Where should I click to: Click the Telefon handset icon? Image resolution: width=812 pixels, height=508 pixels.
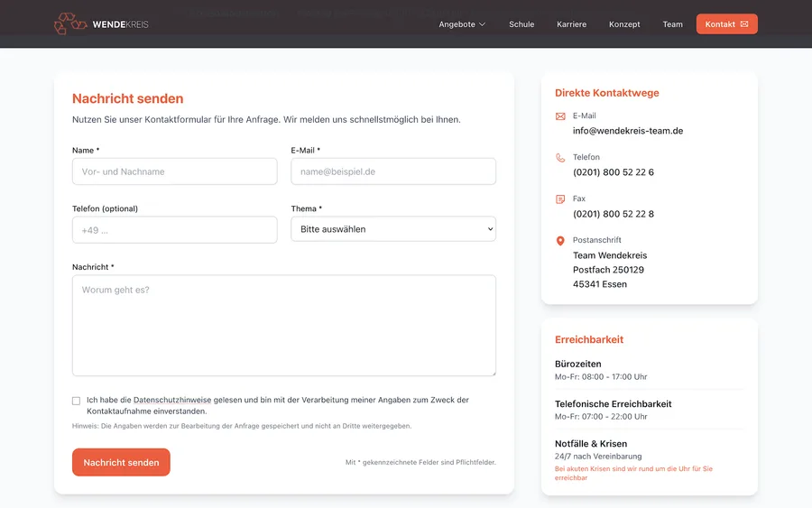(x=560, y=158)
